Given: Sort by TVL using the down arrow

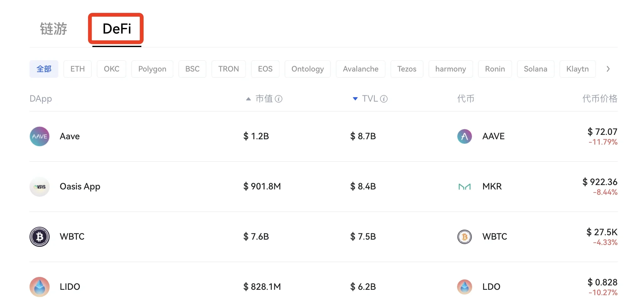Looking at the screenshot, I should click(x=355, y=99).
